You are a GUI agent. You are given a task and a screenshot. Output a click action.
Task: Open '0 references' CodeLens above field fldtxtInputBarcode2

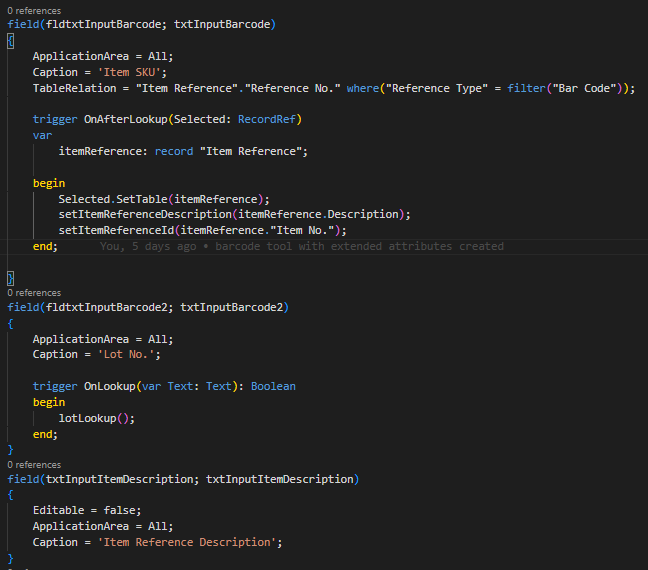tap(34, 293)
